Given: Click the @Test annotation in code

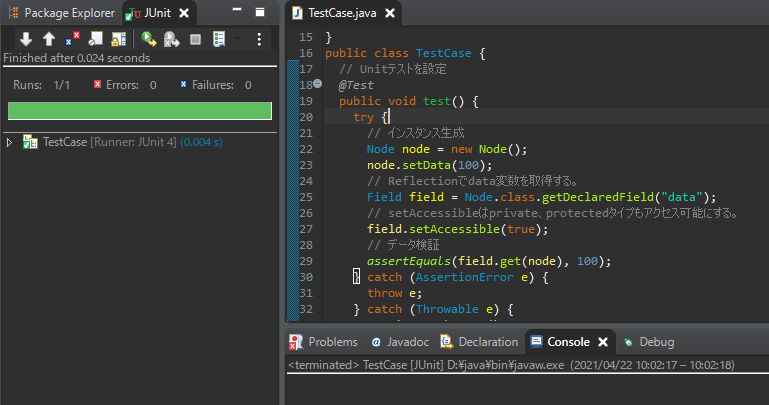Looking at the screenshot, I should point(356,85).
